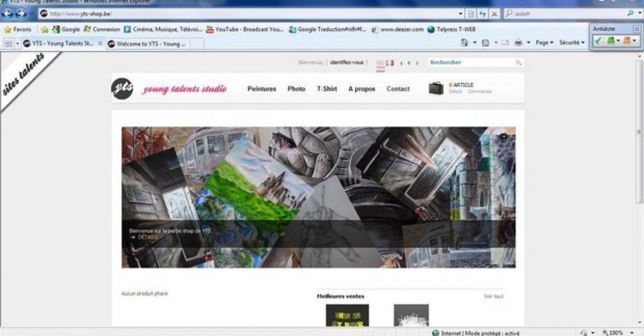This screenshot has width=644, height=336.
Task: Click the young talents studio title
Action: [184, 89]
